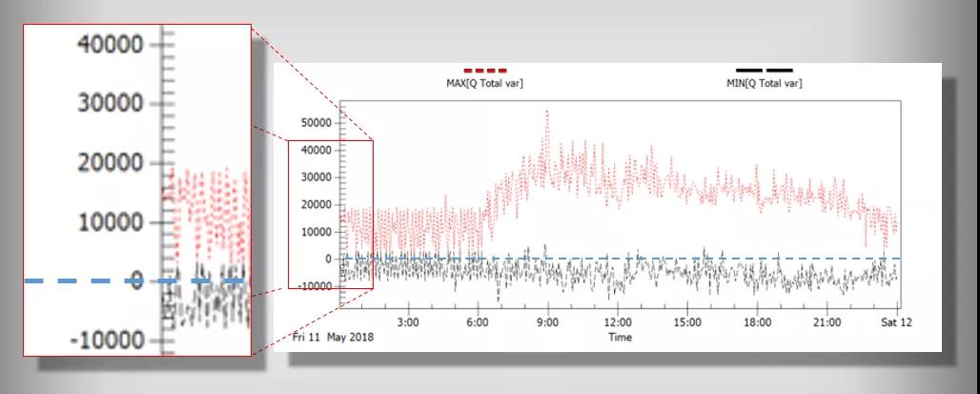Image resolution: width=980 pixels, height=394 pixels.
Task: Click the 21:00 time axis label
Action: tap(827, 323)
